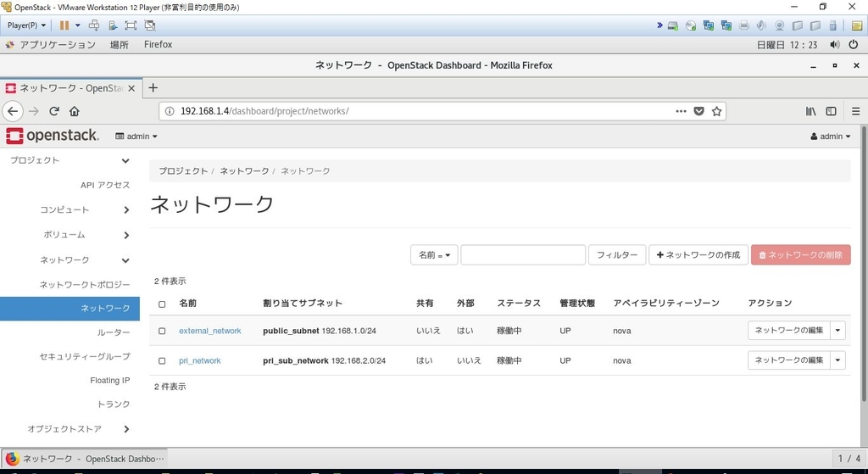This screenshot has height=474, width=868.
Task: Bookmark this page with the star
Action: pos(716,111)
